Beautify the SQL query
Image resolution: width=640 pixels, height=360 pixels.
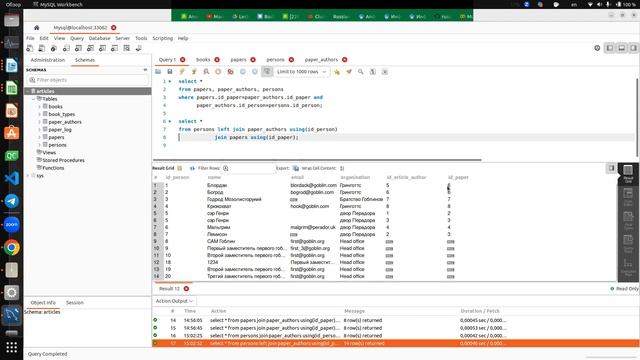(x=349, y=71)
